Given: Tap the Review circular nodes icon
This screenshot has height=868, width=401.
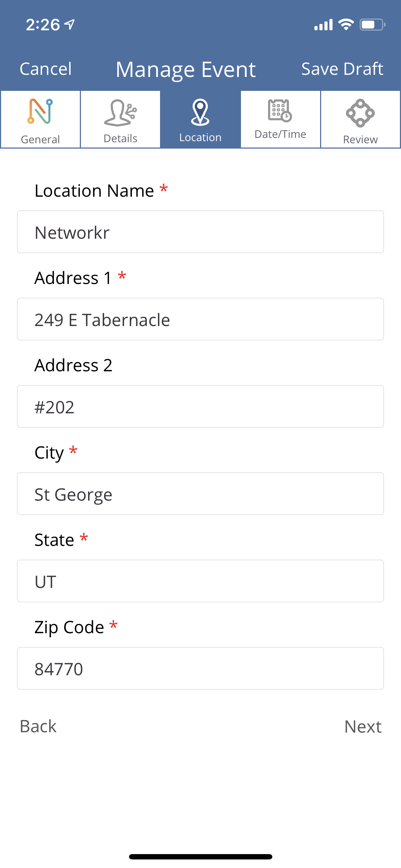Looking at the screenshot, I should 360,113.
